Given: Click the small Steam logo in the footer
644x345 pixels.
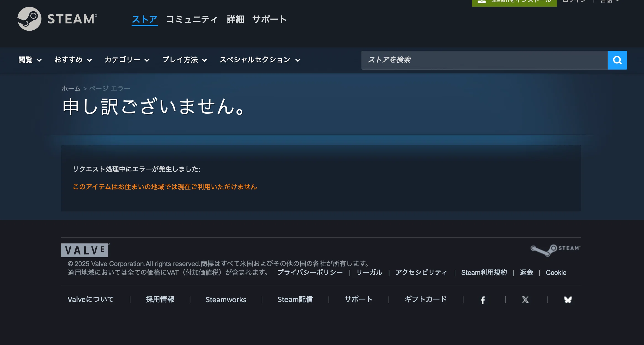Looking at the screenshot, I should 555,250.
